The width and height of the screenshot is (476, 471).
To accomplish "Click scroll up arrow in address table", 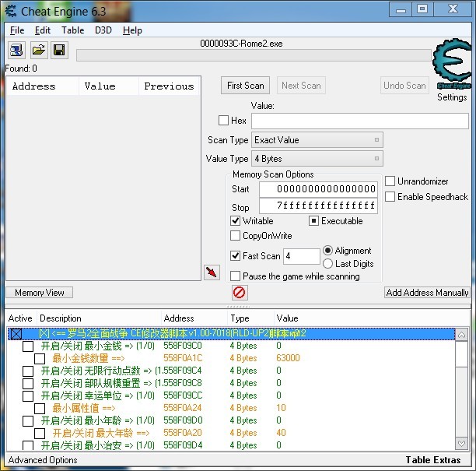I will (x=462, y=336).
